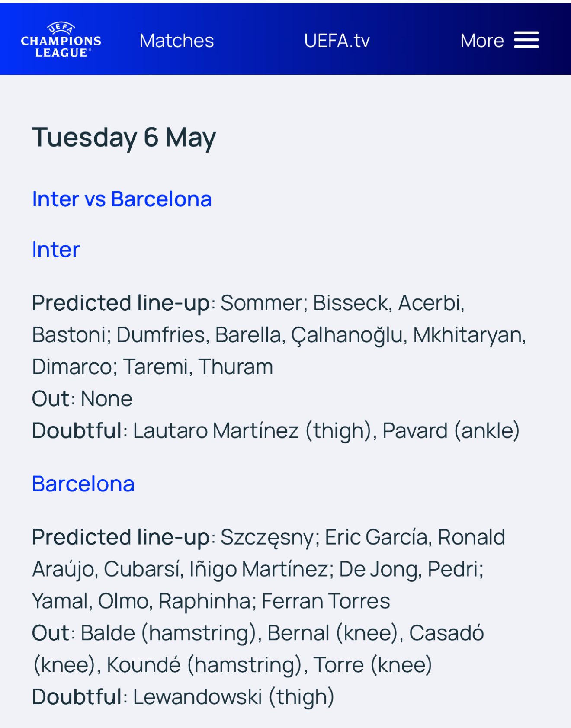Open the UEFA Champions League logo home
This screenshot has width=571, height=728.
point(61,40)
